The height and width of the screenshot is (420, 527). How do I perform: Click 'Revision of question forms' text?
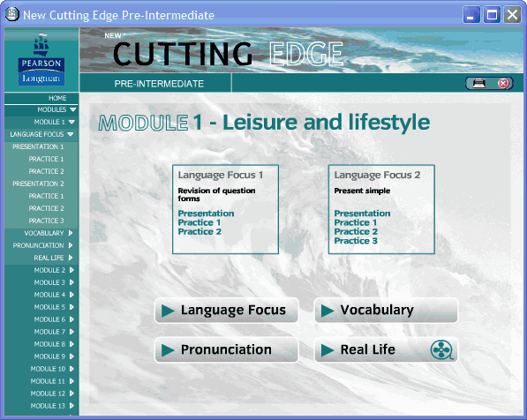(217, 194)
